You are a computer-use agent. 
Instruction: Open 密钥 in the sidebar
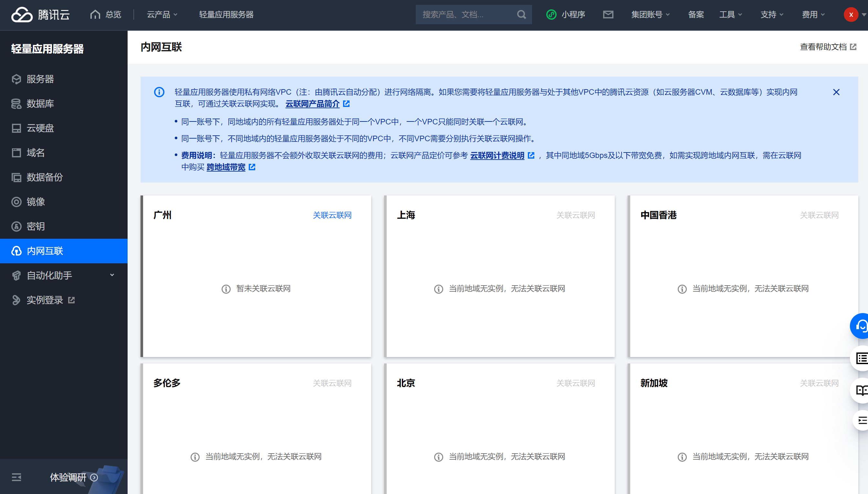pos(64,226)
